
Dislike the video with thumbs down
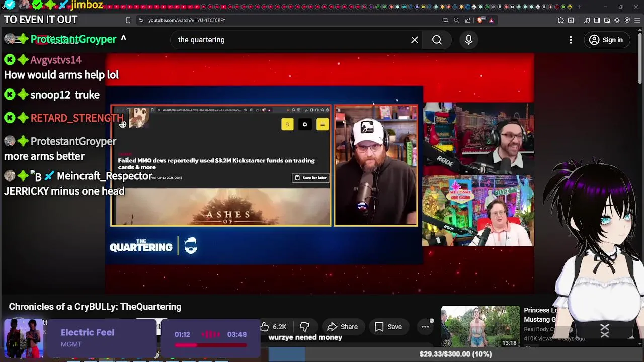(304, 327)
